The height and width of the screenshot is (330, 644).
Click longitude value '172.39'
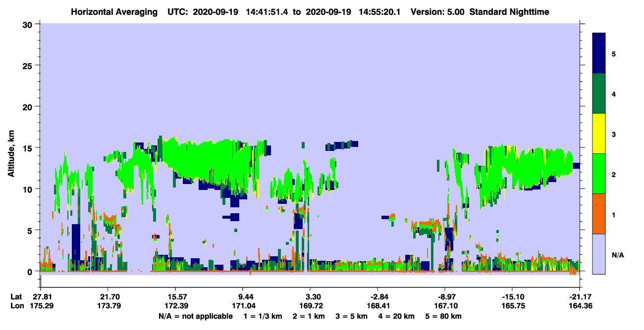coord(175,306)
